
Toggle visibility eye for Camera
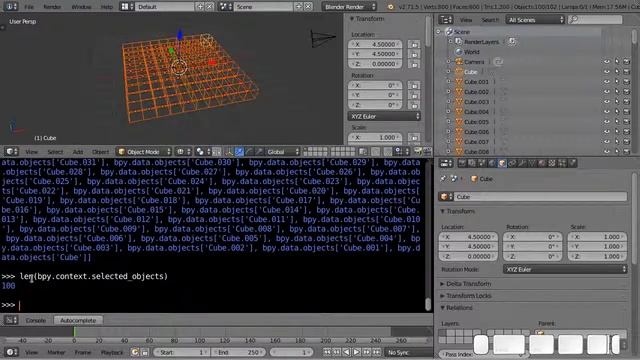(x=607, y=62)
